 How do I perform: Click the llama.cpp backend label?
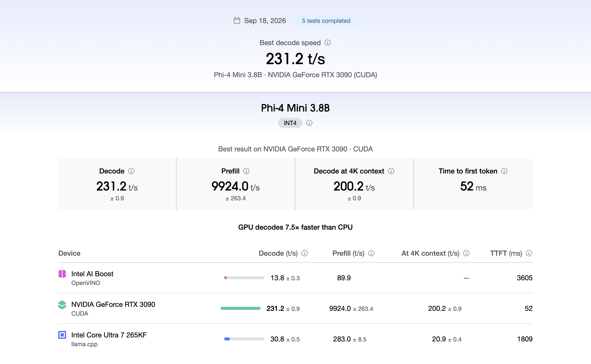(84, 344)
